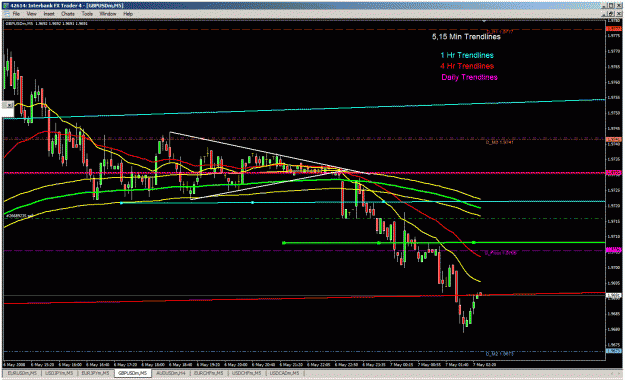
Task: Open the File menu
Action: tap(16, 14)
